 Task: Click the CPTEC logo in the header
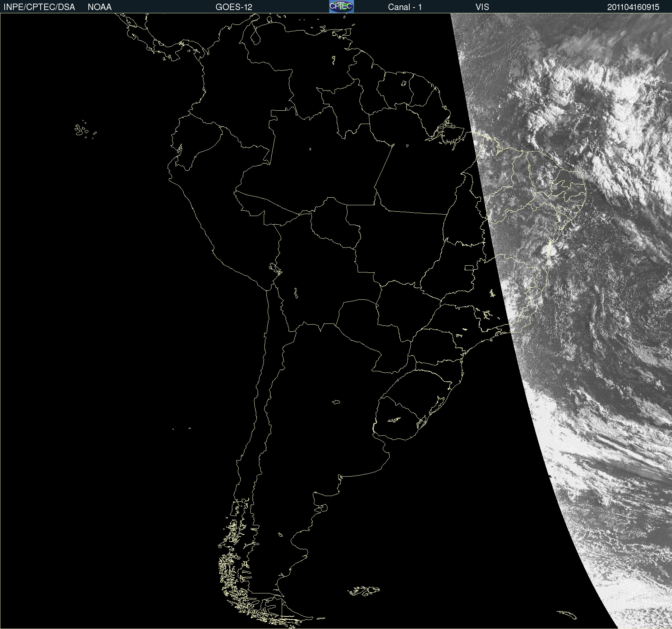click(x=341, y=6)
